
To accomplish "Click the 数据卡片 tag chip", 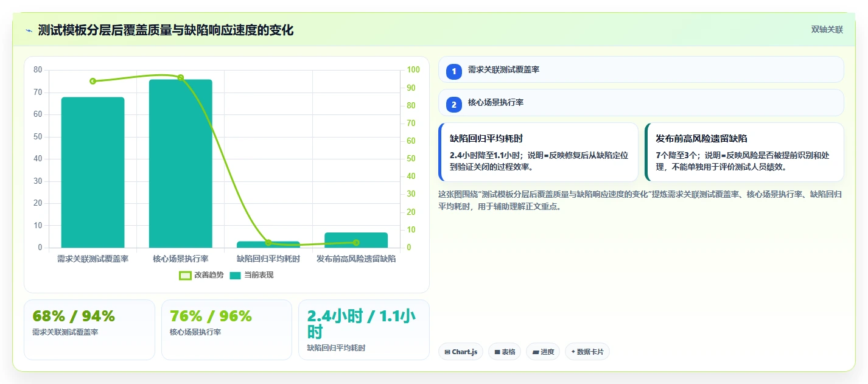I will [x=587, y=352].
